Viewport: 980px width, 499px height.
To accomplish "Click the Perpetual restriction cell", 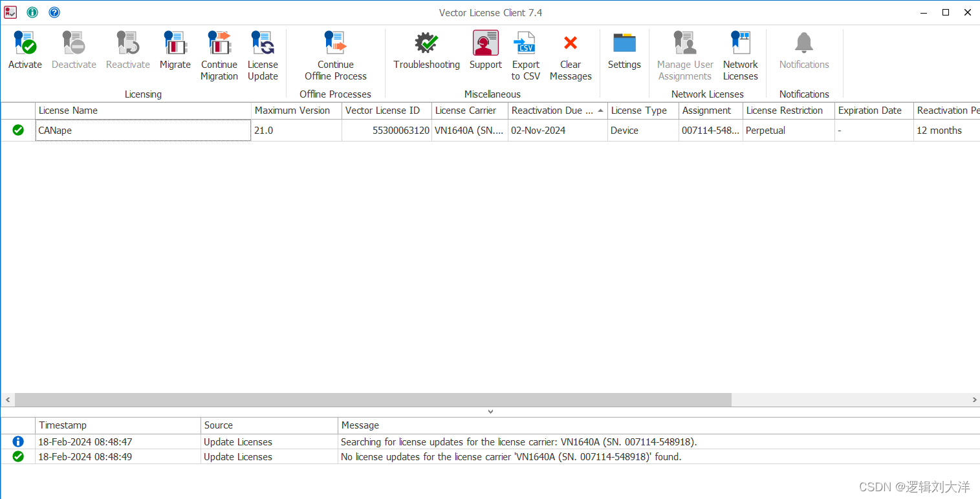I will click(x=789, y=131).
